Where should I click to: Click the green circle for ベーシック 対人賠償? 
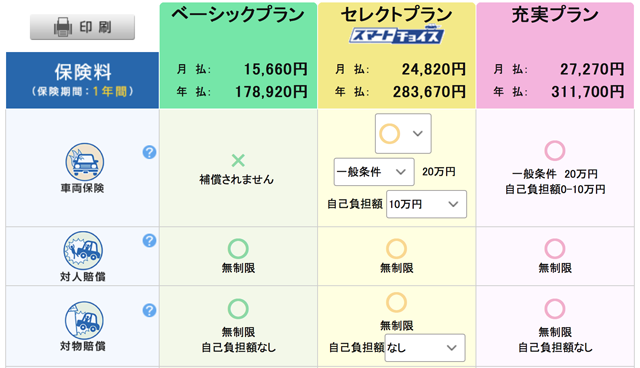[x=238, y=248]
